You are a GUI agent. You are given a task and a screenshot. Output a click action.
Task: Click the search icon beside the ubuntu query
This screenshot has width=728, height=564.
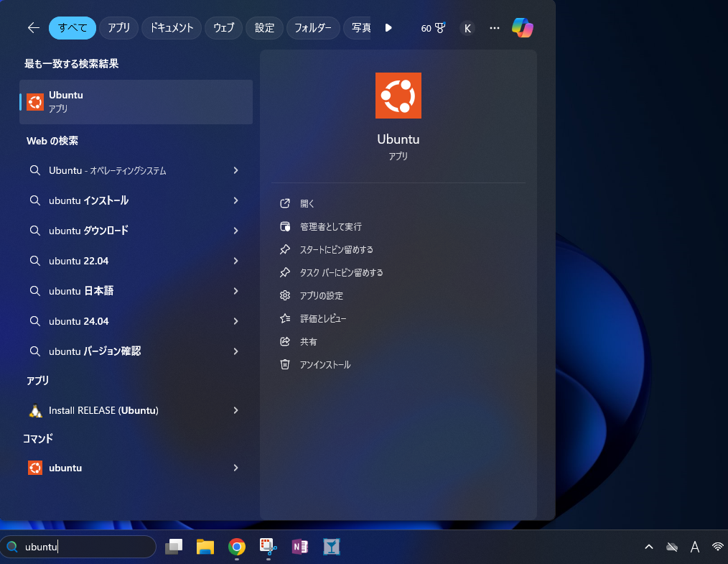[12, 547]
